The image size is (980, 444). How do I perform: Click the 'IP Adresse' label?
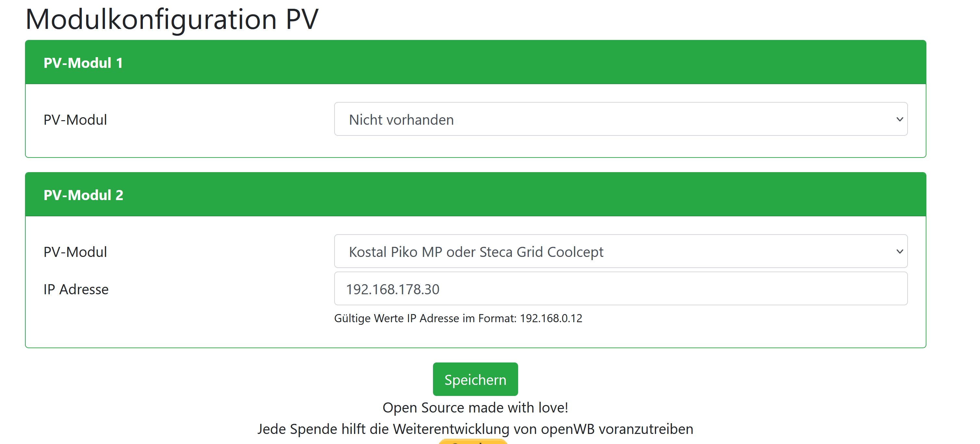76,289
